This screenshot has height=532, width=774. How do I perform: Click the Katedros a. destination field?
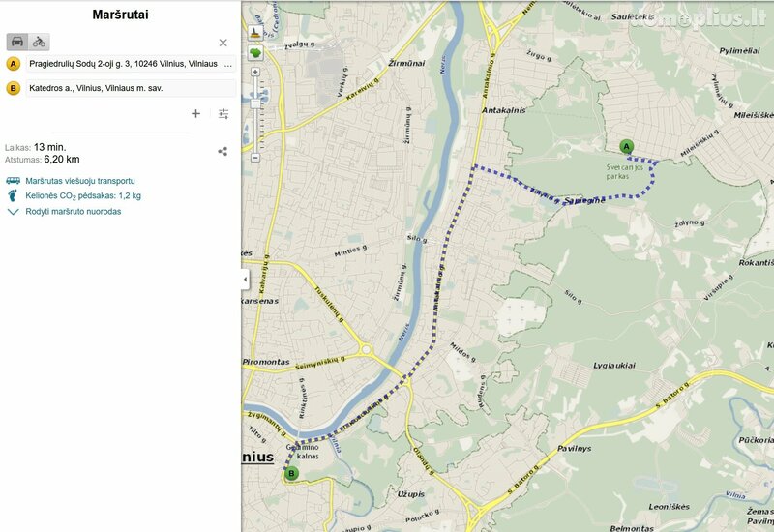point(131,88)
